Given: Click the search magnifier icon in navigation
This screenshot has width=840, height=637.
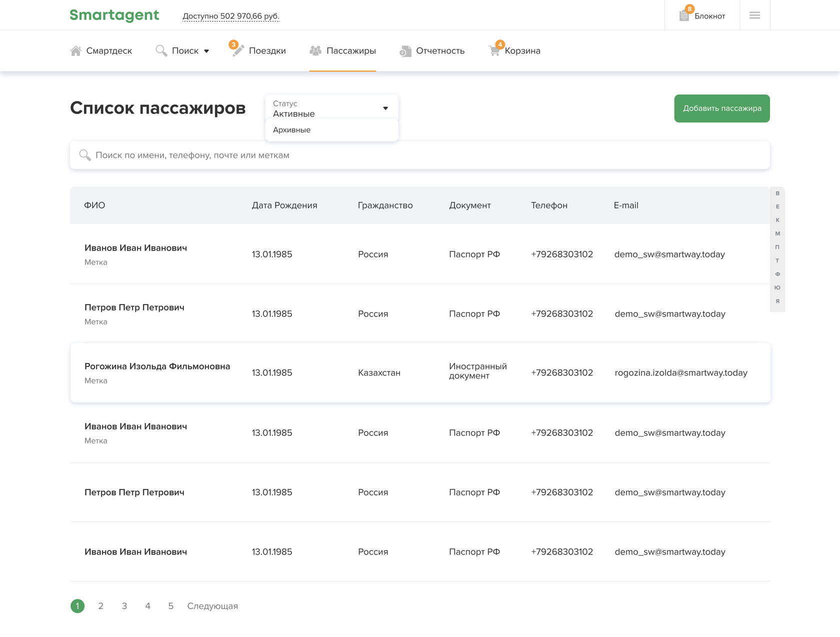Looking at the screenshot, I should (x=161, y=51).
